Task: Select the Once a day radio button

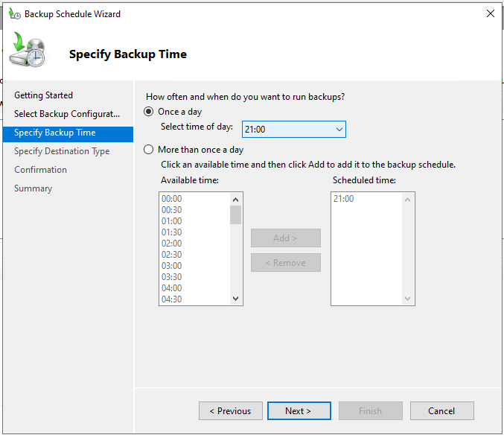Action: click(x=149, y=112)
